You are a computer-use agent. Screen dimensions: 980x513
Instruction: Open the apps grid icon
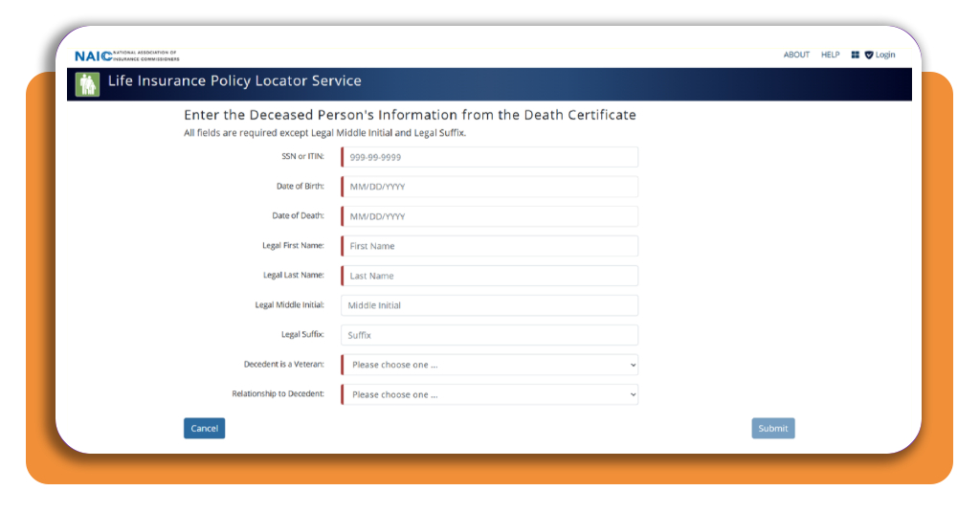pyautogui.click(x=855, y=55)
